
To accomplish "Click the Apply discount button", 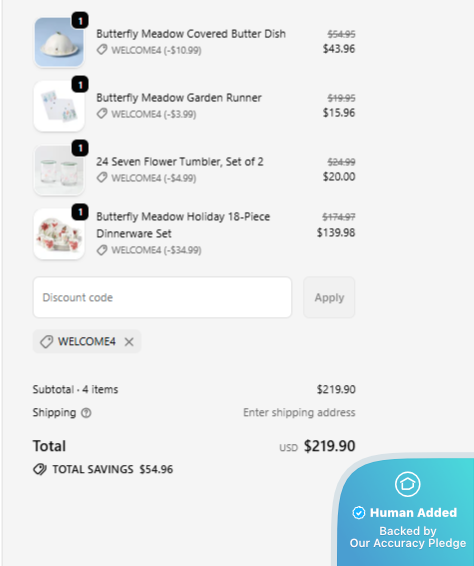I will tap(329, 297).
